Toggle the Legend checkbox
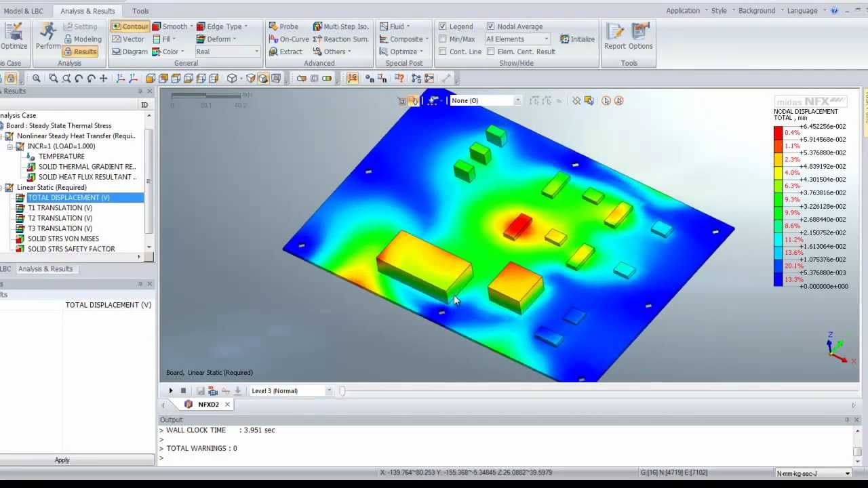Screen dimensions: 868x488 (442, 26)
